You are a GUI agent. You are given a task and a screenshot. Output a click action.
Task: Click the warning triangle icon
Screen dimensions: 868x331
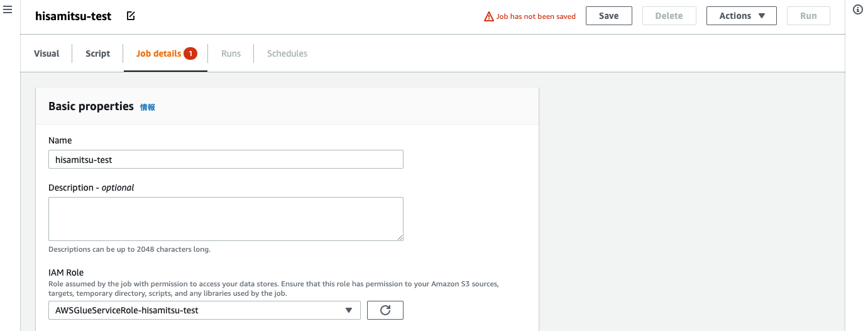(488, 17)
